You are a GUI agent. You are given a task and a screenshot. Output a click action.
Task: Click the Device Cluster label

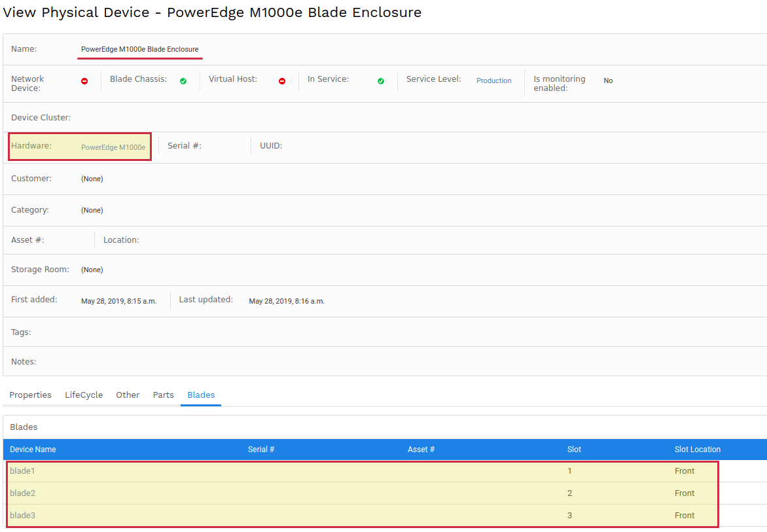point(41,117)
